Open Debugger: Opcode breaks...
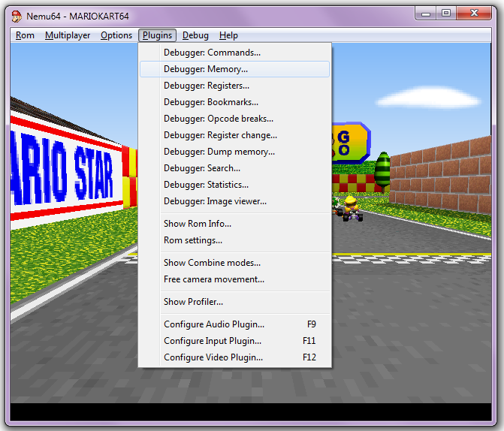504x431 pixels. (234, 119)
